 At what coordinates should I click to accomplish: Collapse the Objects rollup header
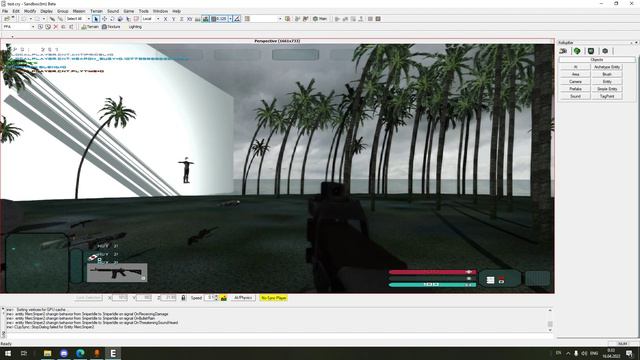click(x=597, y=60)
